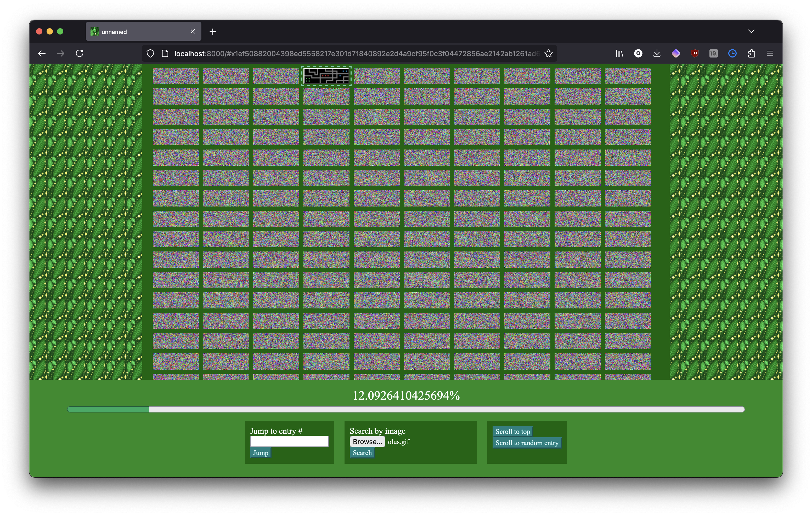Click Browse... to choose an image

point(367,442)
